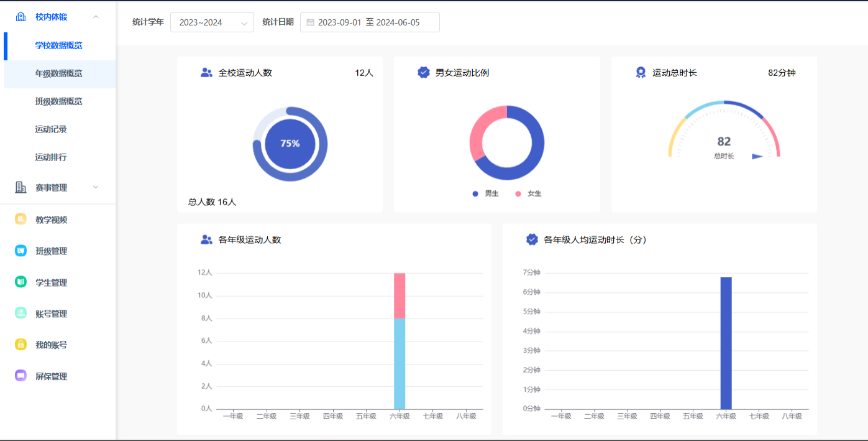868x441 pixels.
Task: Open 年级数据概览 page
Action: (x=59, y=73)
